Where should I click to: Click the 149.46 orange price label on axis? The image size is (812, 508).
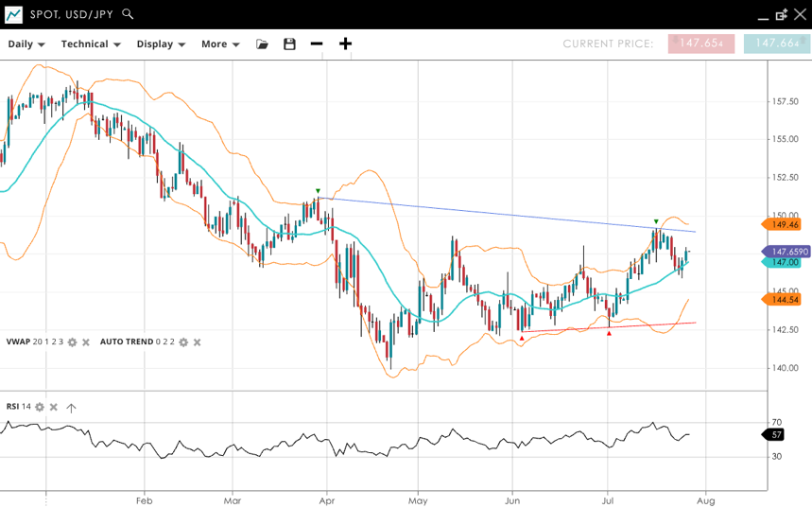pyautogui.click(x=784, y=224)
